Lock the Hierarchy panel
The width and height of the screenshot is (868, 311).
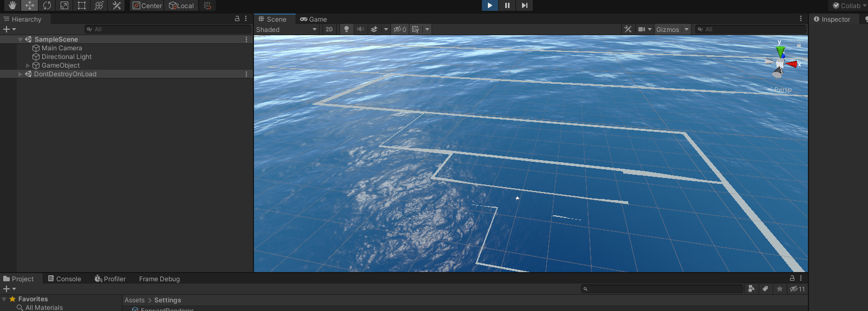(x=237, y=18)
